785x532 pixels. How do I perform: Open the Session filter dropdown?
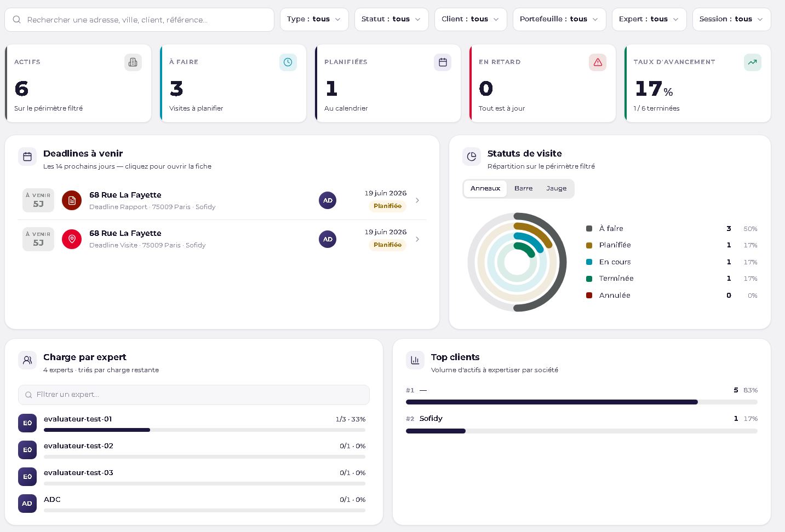click(x=731, y=19)
